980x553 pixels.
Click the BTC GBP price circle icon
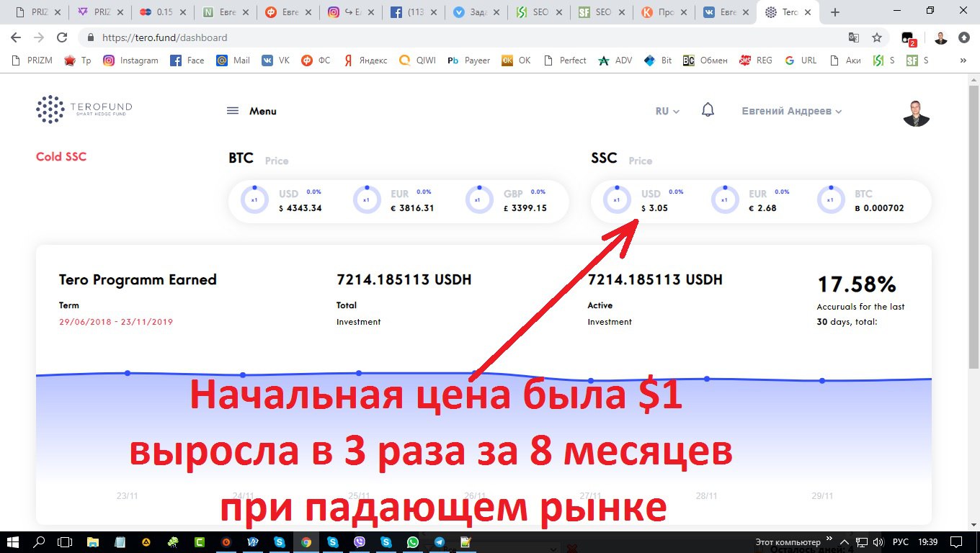[x=479, y=200]
